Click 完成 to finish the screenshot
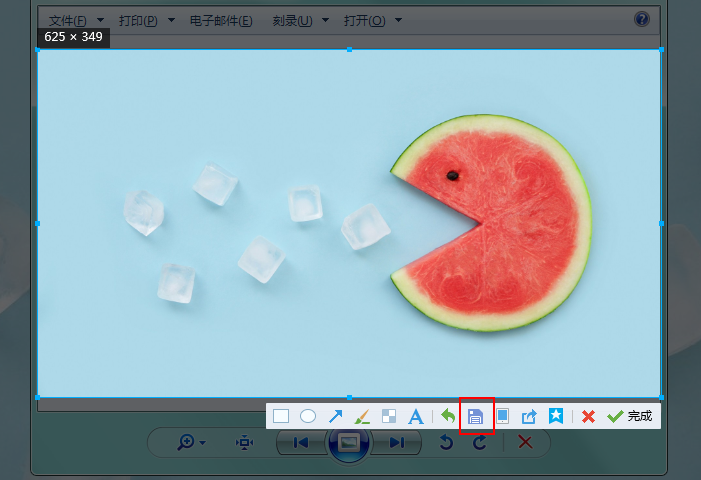Screen dimensions: 701x480 coord(629,416)
